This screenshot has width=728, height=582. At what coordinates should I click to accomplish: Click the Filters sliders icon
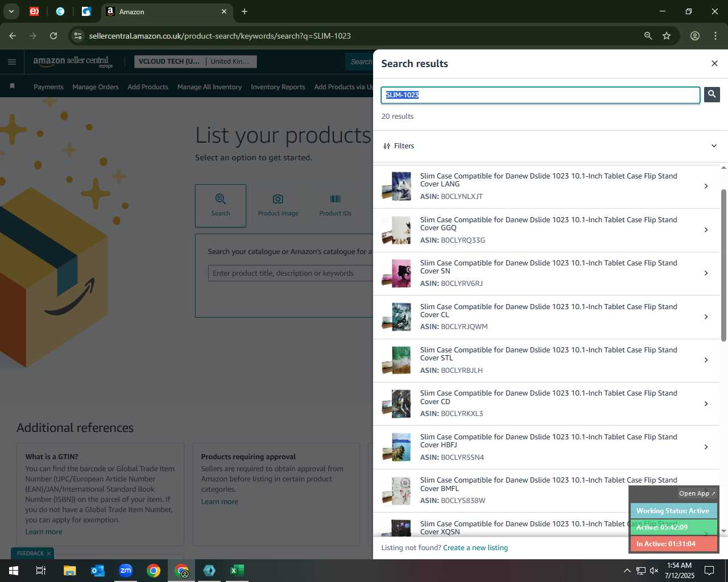[x=387, y=146]
